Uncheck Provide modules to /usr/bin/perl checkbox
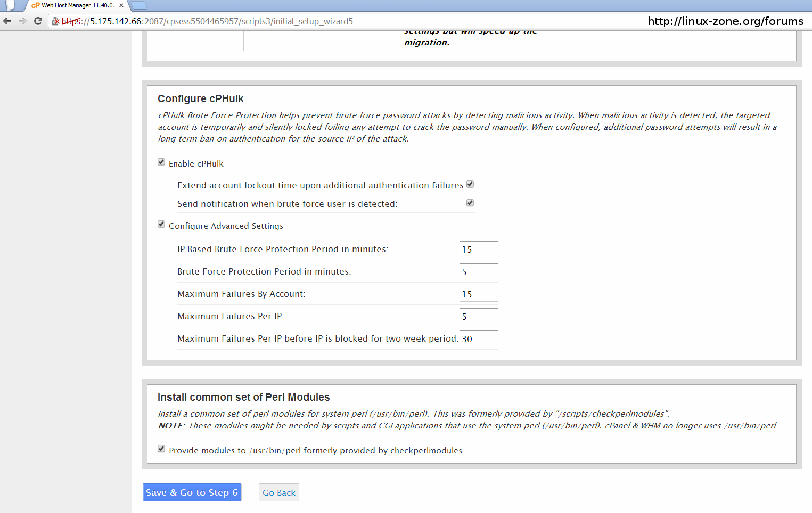 (161, 449)
